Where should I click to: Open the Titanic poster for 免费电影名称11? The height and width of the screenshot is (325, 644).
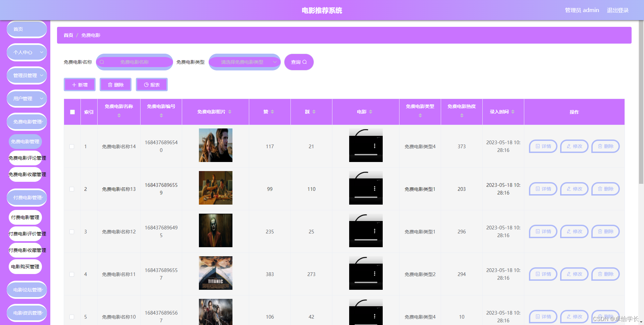215,273
